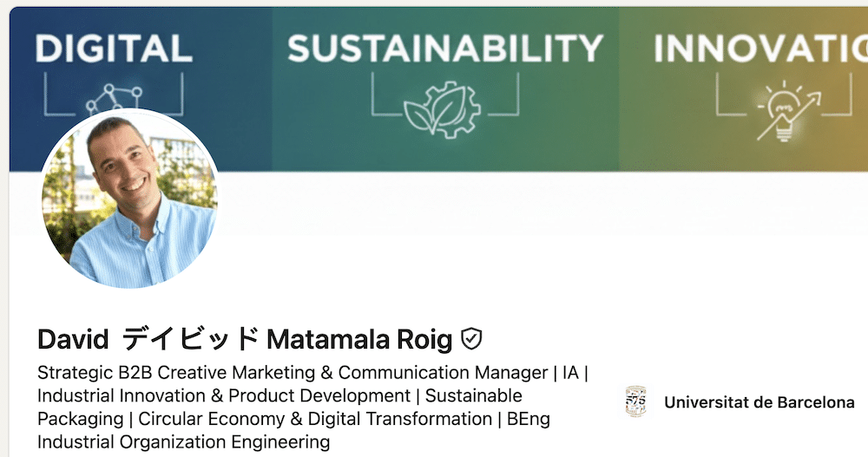Screen dimensions: 868x457
Task: Open David's circular profile photo
Action: 129,199
